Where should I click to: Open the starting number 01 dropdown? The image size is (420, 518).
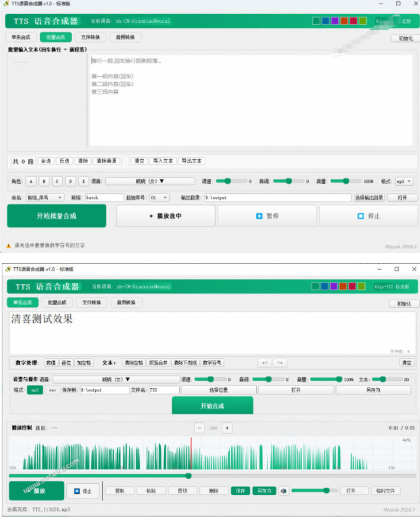tap(159, 198)
